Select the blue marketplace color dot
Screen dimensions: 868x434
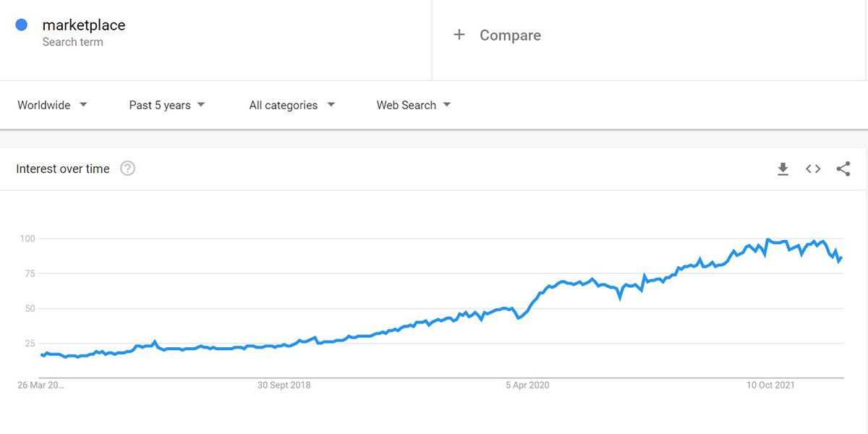pyautogui.click(x=22, y=25)
